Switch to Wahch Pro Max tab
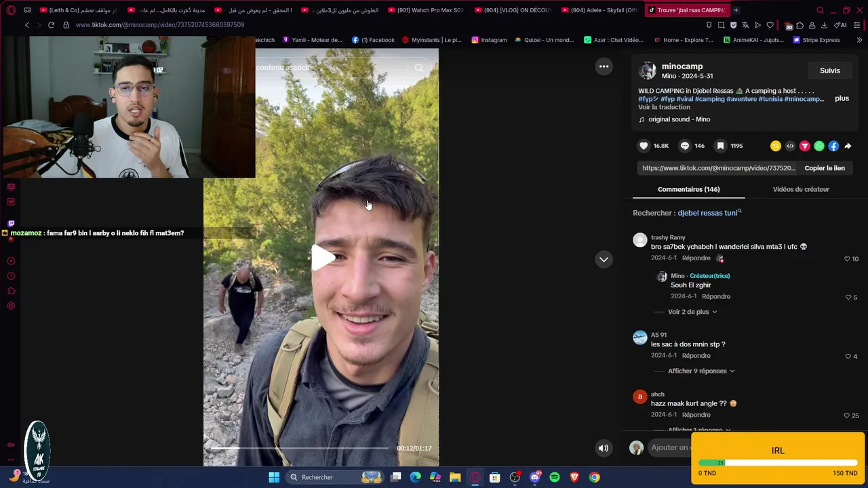This screenshot has width=868, height=488. (x=426, y=10)
